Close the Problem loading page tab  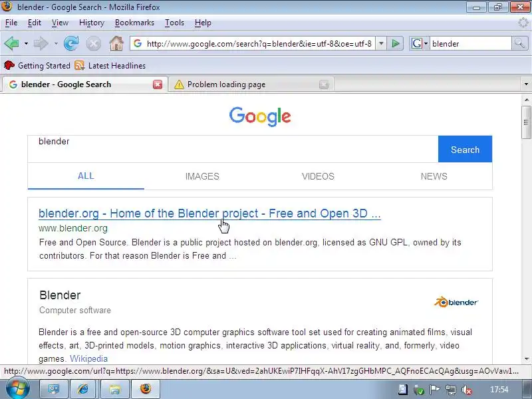tap(324, 84)
